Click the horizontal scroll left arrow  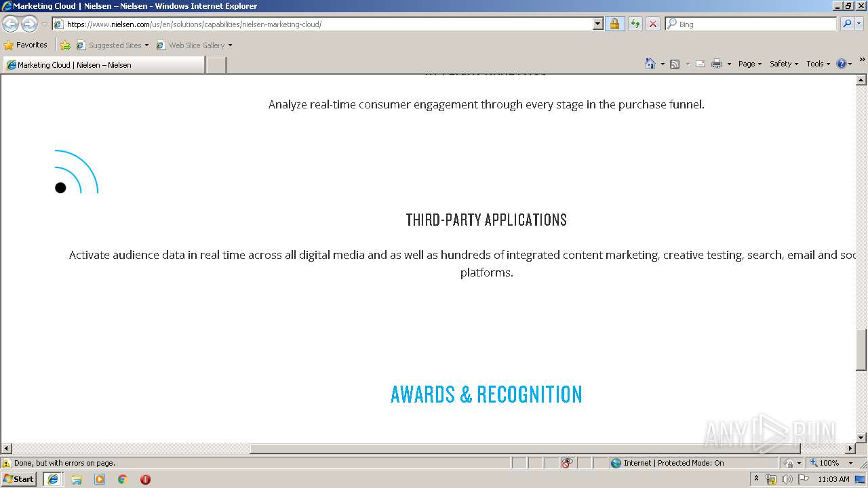[6, 449]
